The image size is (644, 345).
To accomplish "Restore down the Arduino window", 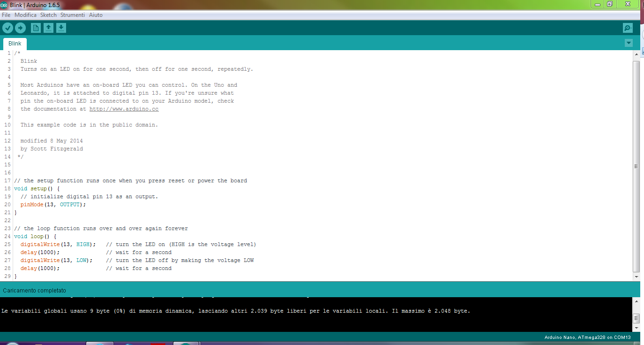I will pos(609,4).
